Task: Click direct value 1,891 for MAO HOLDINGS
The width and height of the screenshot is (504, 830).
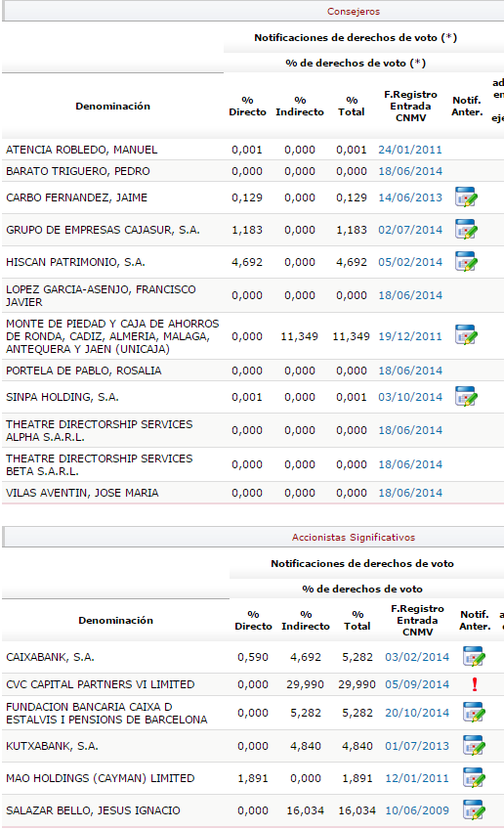Action: coord(253,778)
